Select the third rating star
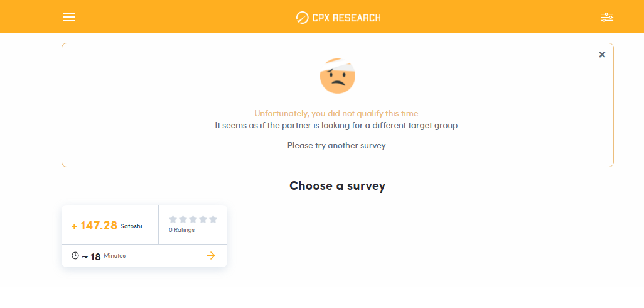Viewport: 644px width, 308px height. tap(193, 219)
